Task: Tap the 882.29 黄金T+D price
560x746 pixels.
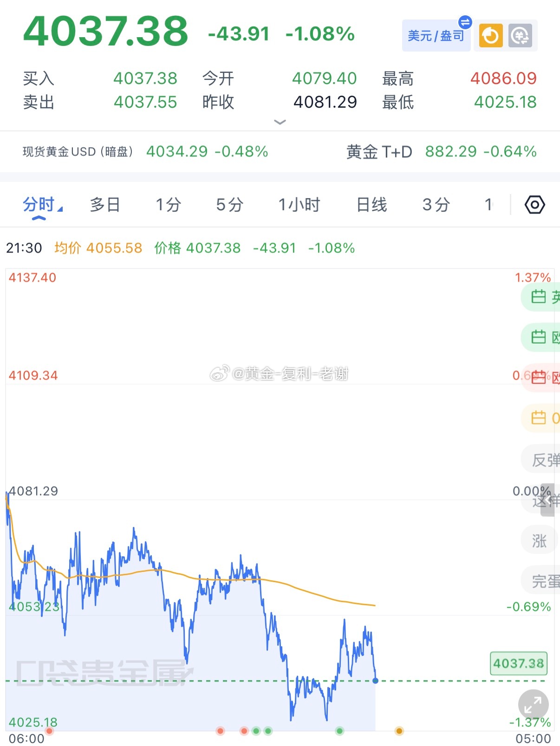Action: (x=451, y=152)
